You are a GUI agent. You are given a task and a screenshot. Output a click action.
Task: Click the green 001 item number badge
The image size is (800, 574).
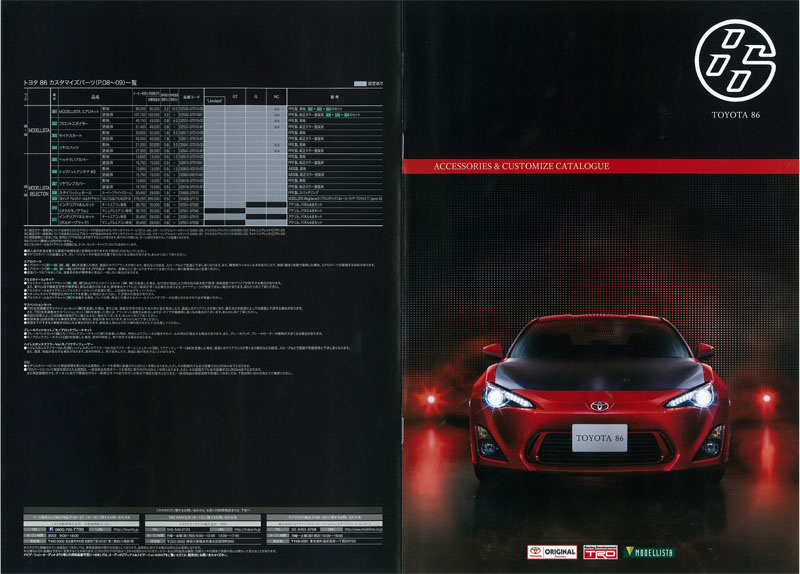(55, 111)
